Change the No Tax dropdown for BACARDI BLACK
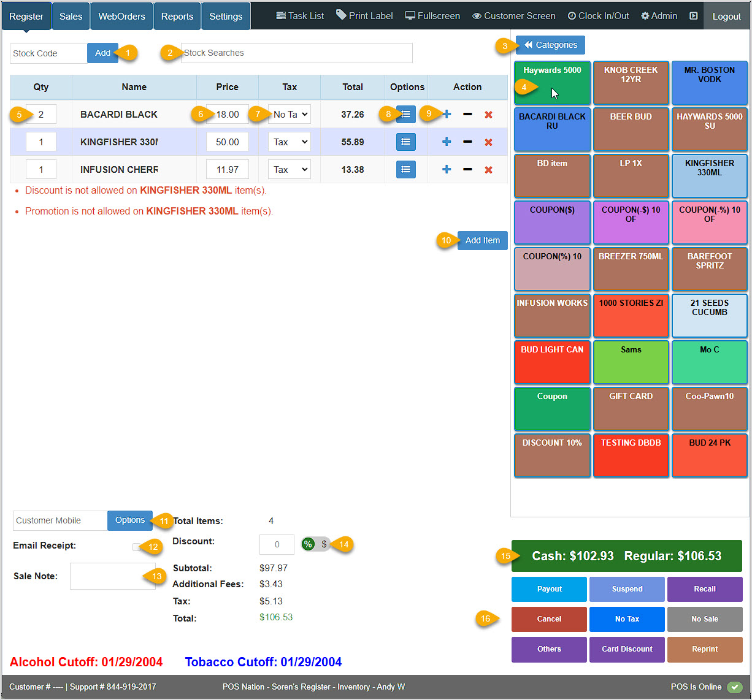This screenshot has width=752, height=700. pos(289,114)
